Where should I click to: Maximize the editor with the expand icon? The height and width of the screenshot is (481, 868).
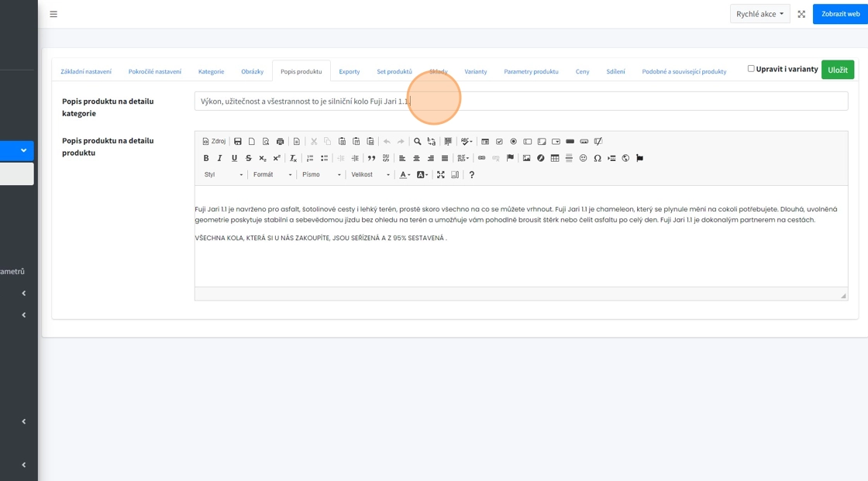pyautogui.click(x=440, y=175)
